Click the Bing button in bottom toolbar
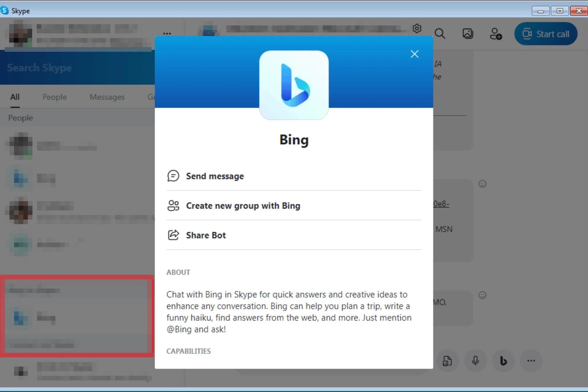588x392 pixels. (x=503, y=360)
